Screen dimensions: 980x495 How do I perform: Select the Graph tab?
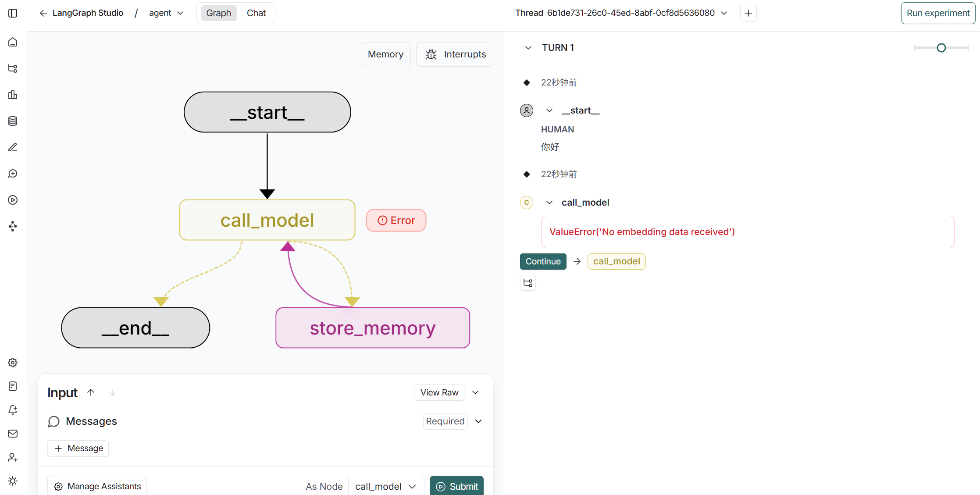click(218, 13)
